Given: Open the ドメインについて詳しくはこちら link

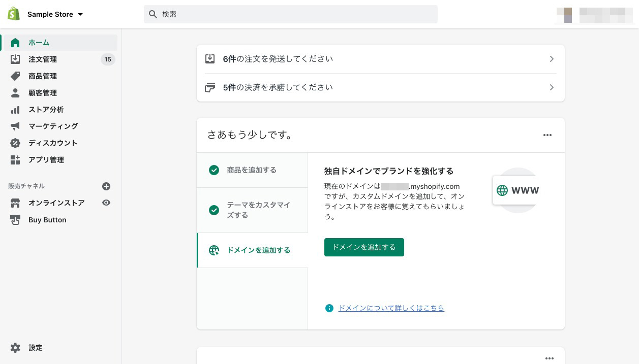Looking at the screenshot, I should [391, 308].
